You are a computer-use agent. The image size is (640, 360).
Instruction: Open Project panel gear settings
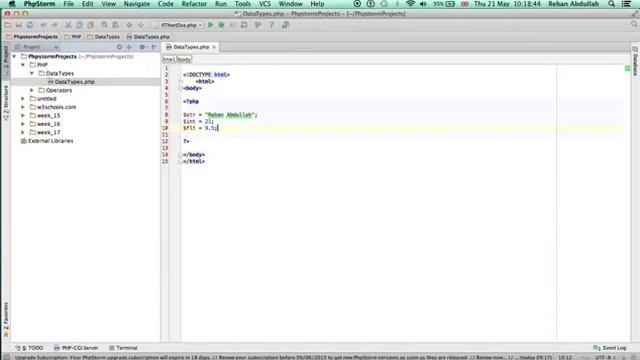pos(142,47)
